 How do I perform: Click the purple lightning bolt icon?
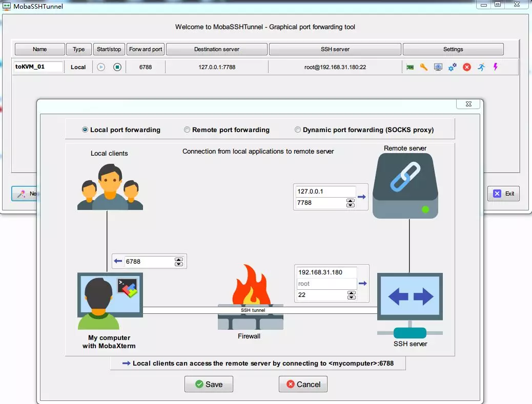[x=496, y=67]
